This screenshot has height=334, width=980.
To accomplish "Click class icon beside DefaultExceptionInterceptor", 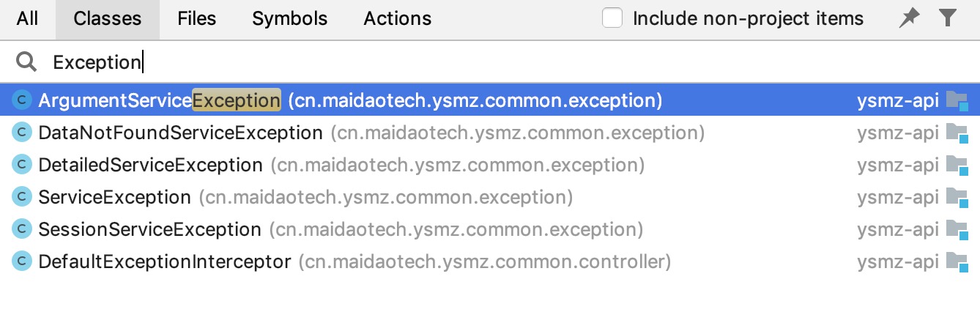I will tap(23, 261).
